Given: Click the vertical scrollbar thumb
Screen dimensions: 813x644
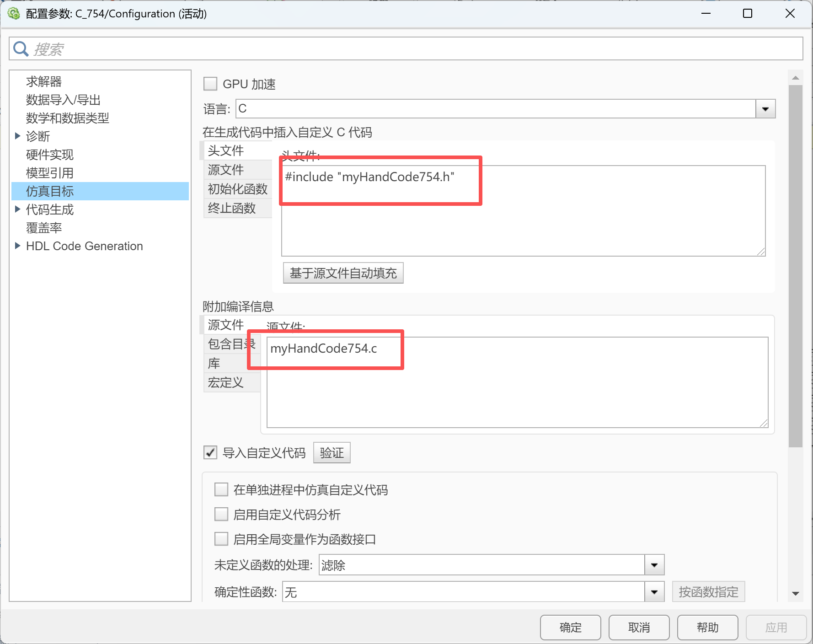Looking at the screenshot, I should coord(796,266).
